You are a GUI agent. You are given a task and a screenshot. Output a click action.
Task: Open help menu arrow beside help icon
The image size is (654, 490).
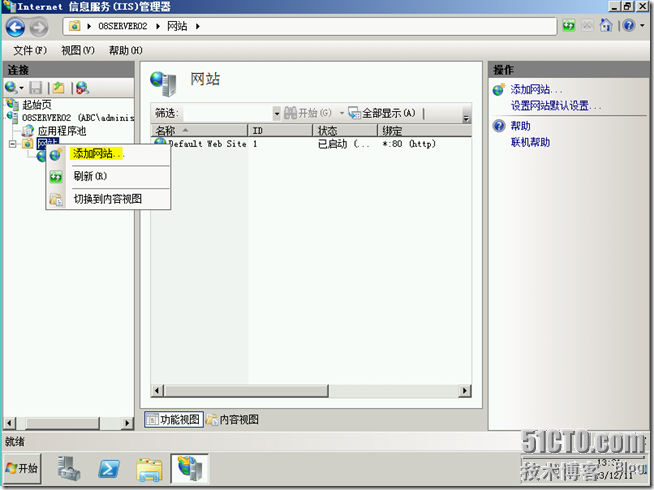(x=642, y=26)
